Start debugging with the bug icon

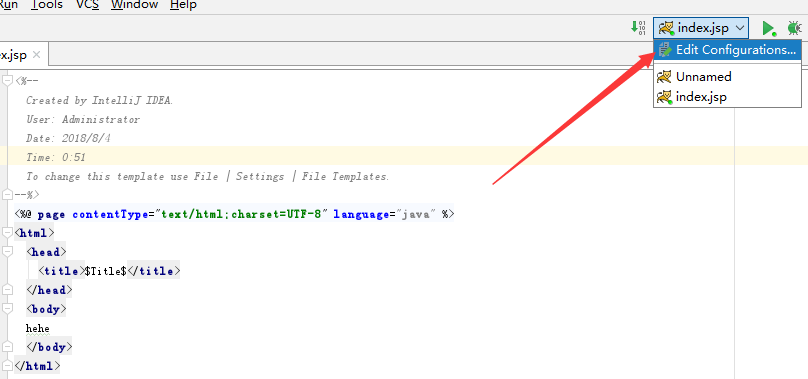tap(795, 28)
